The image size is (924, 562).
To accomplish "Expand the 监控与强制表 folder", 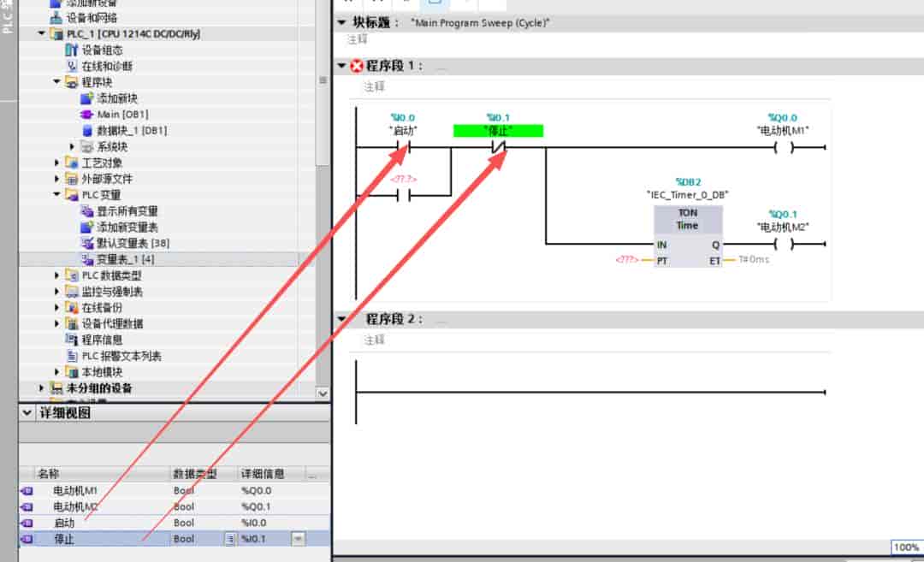I will [x=56, y=292].
